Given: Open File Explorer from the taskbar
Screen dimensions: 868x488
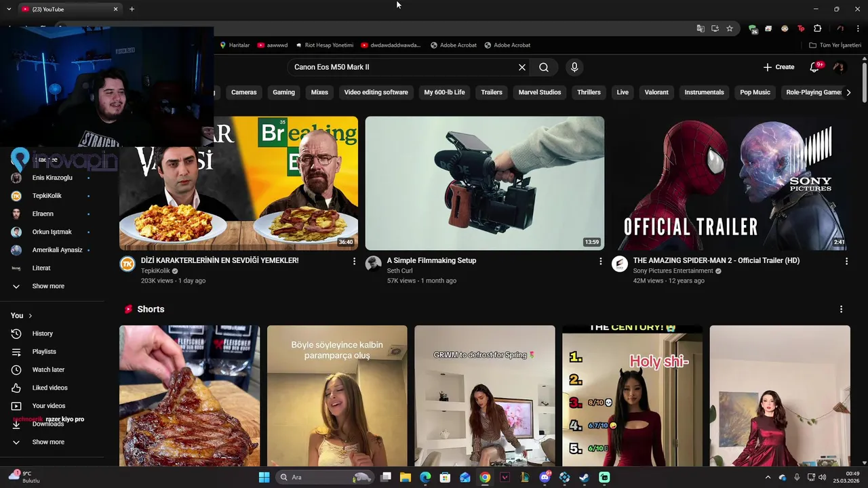Looking at the screenshot, I should 406,477.
